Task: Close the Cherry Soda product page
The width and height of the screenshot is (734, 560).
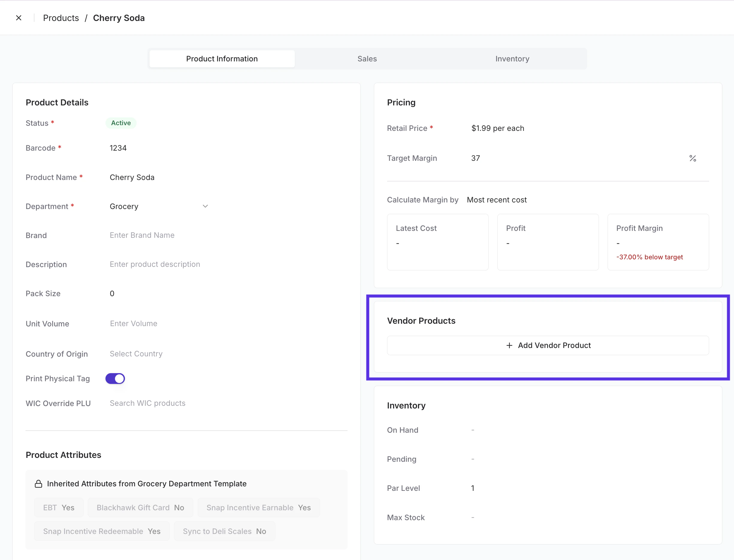Action: click(x=19, y=18)
